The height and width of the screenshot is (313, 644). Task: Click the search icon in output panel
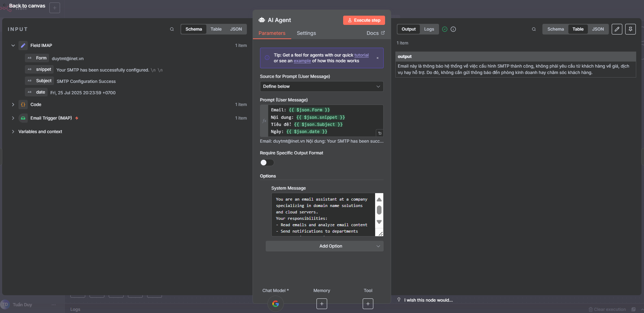point(534,29)
